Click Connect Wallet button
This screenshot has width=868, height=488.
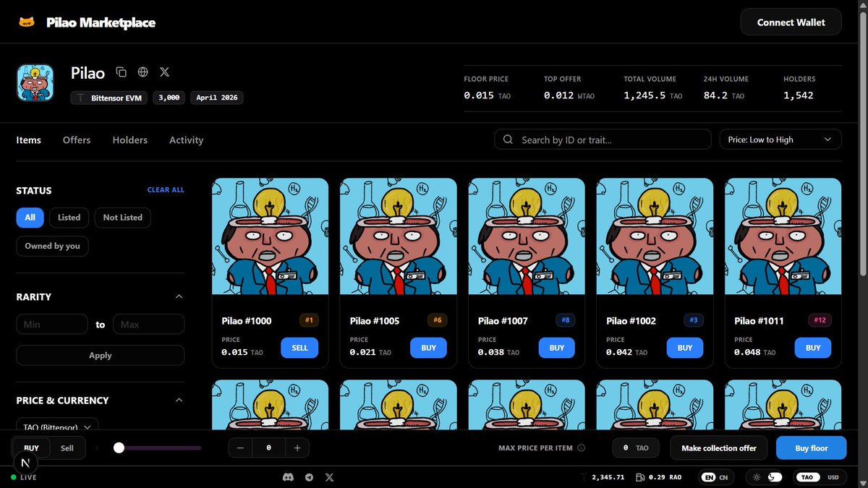pos(791,22)
